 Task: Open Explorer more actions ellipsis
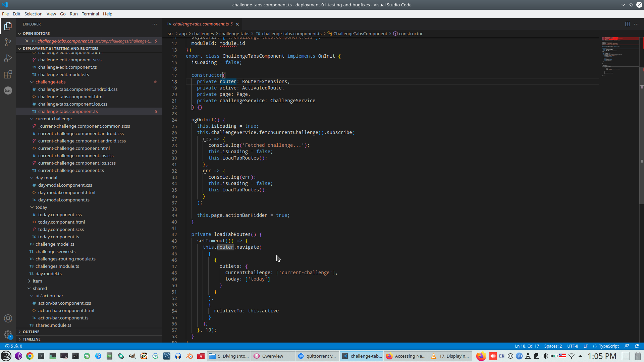click(x=155, y=24)
